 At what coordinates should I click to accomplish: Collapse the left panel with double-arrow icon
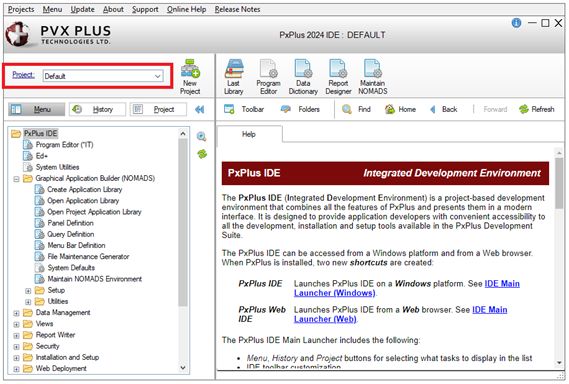pyautogui.click(x=199, y=109)
